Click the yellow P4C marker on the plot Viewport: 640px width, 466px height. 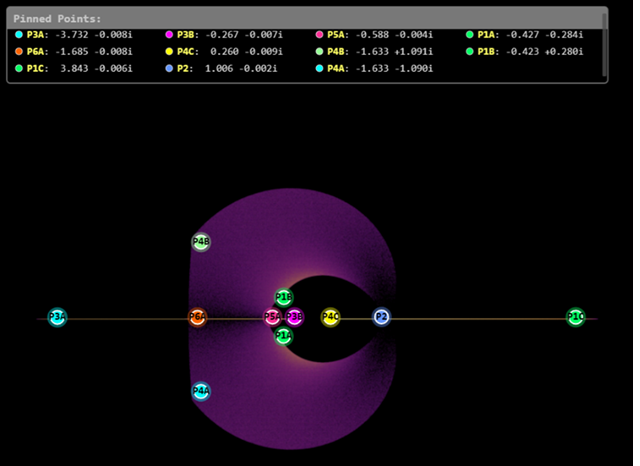coord(331,317)
